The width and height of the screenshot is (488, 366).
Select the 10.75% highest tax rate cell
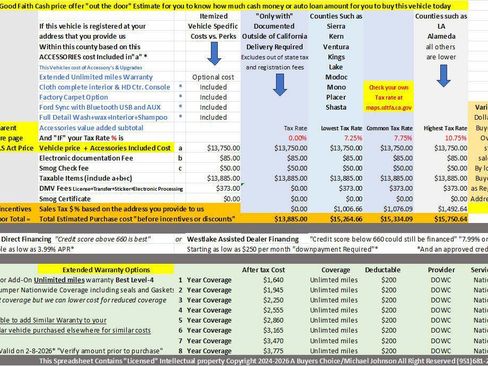pos(456,138)
